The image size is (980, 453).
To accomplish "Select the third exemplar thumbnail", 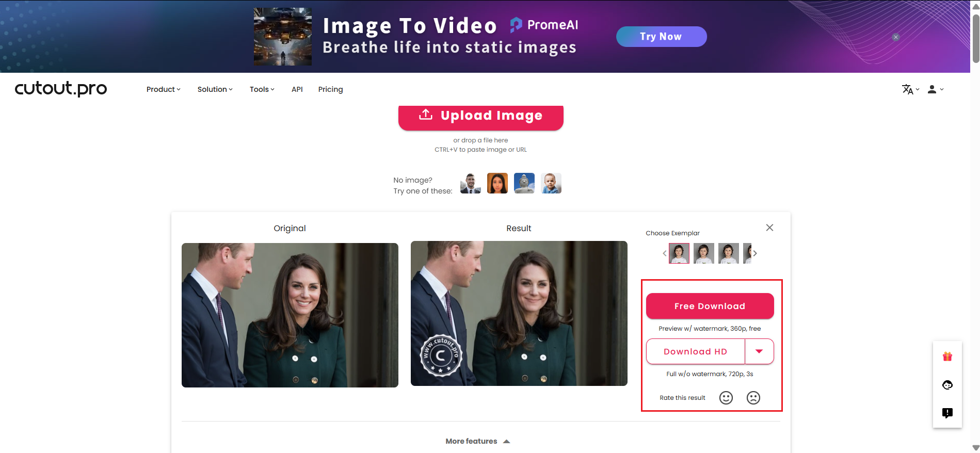I will tap(729, 253).
